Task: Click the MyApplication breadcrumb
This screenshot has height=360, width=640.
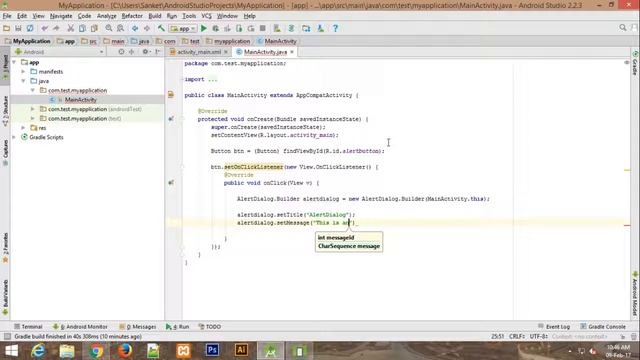Action: 28,41
